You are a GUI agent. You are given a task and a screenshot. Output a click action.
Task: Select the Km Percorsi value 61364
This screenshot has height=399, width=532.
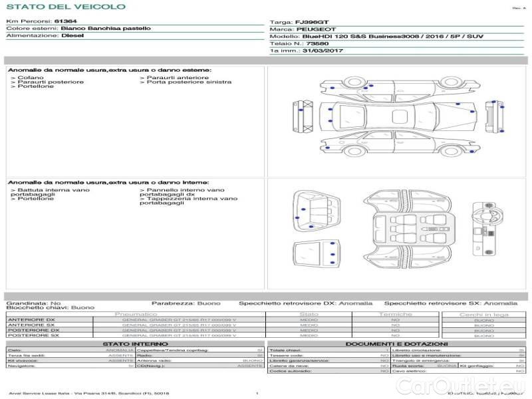point(65,21)
